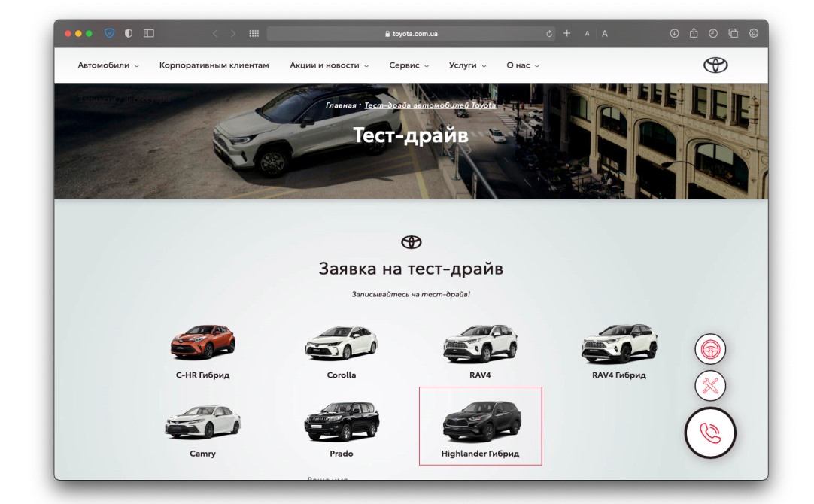Go forward with the forward arrow
Viewport: 814px width, 504px height.
233,33
